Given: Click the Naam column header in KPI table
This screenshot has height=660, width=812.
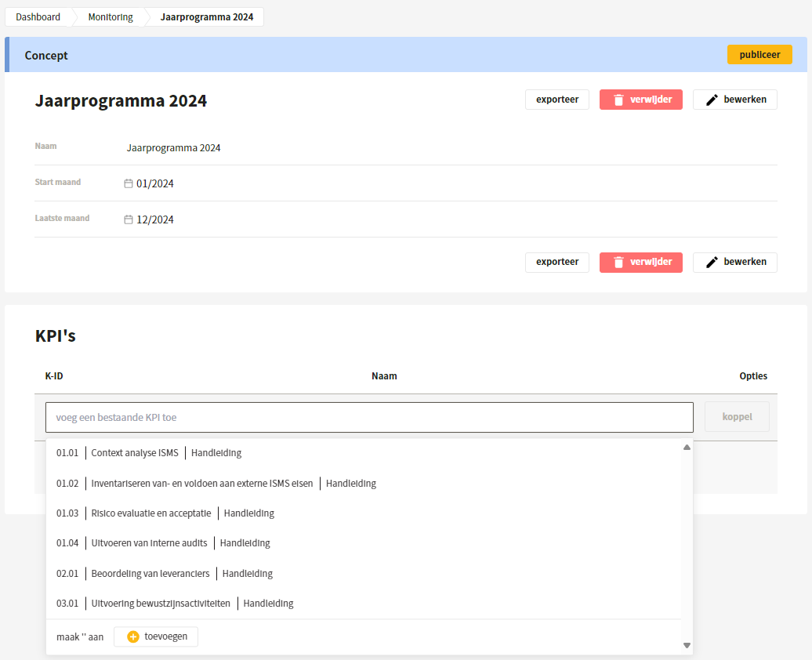Looking at the screenshot, I should point(384,376).
